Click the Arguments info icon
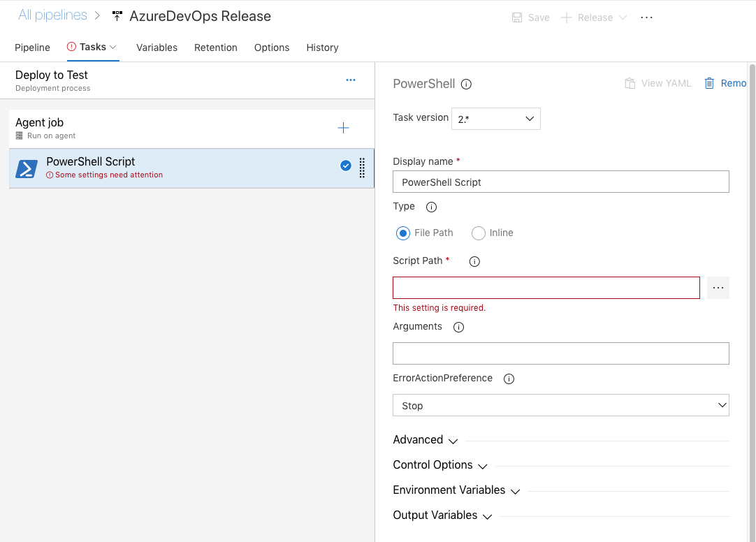 tap(458, 327)
